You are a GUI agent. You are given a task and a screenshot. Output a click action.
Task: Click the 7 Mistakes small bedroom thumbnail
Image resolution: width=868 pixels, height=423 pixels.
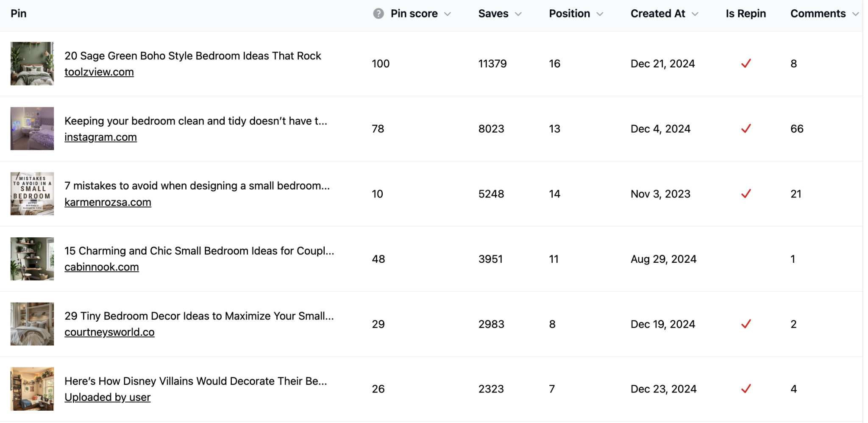click(x=32, y=194)
